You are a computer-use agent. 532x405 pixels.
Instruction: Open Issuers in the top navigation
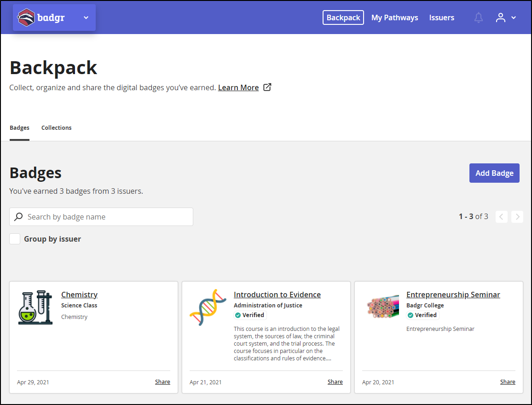[441, 17]
